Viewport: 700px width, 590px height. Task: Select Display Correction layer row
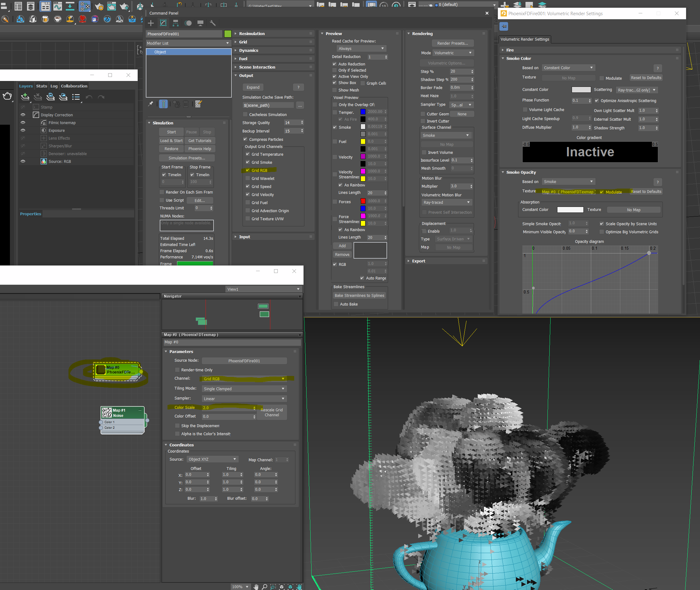[x=77, y=115]
